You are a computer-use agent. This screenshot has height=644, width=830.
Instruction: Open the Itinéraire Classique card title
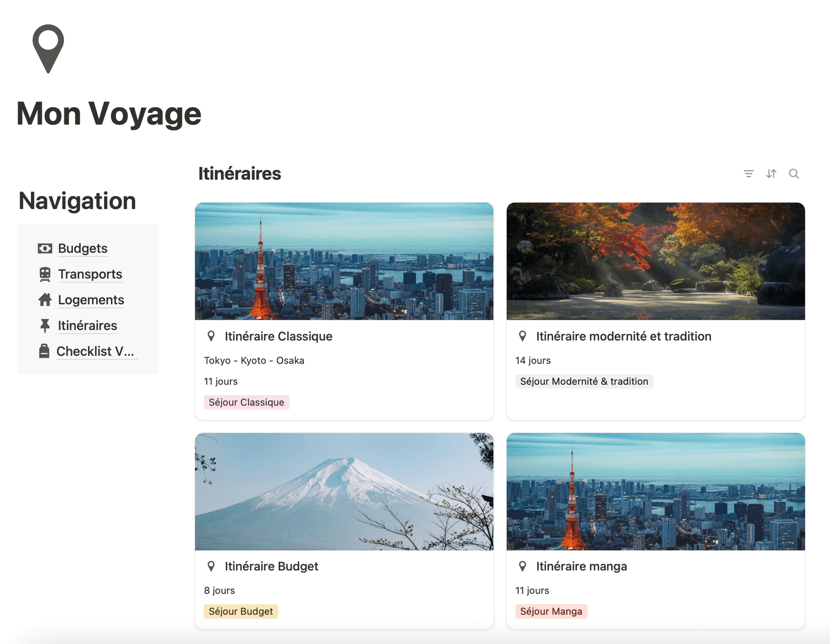[x=278, y=336]
